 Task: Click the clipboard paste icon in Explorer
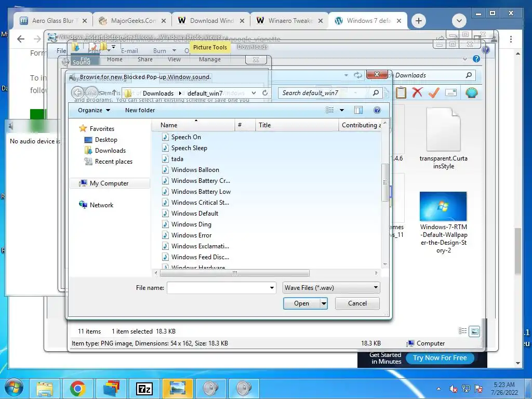[401, 92]
